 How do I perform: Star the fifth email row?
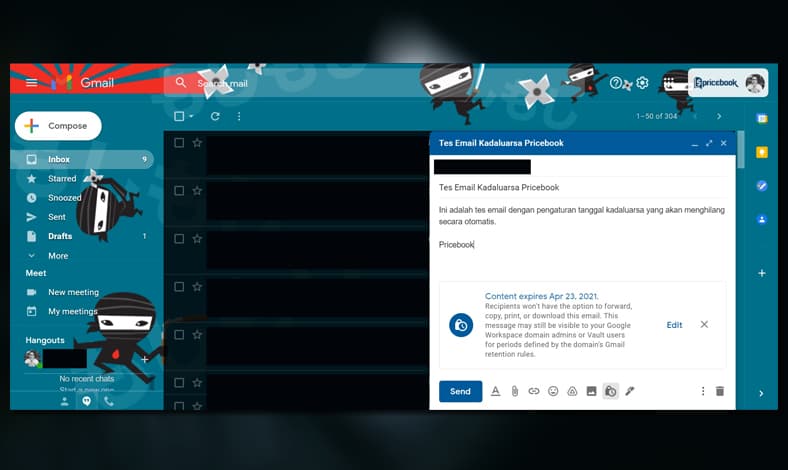[x=197, y=335]
